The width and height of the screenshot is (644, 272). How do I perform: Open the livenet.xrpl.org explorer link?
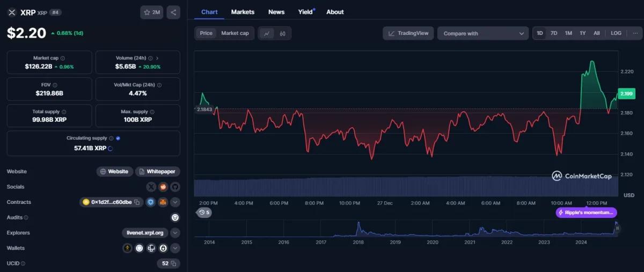(145, 233)
